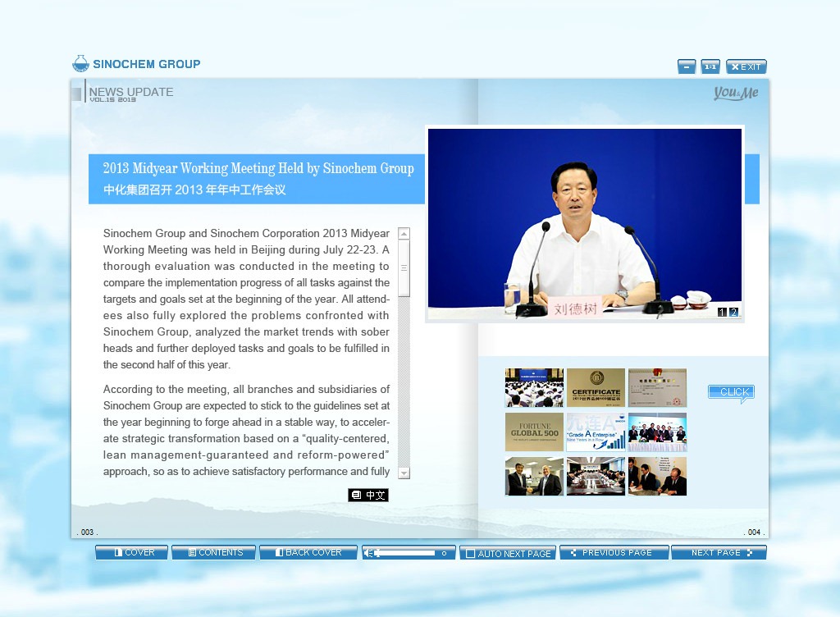The image size is (840, 617).
Task: Show photo 1 in the slideshow
Action: click(722, 313)
